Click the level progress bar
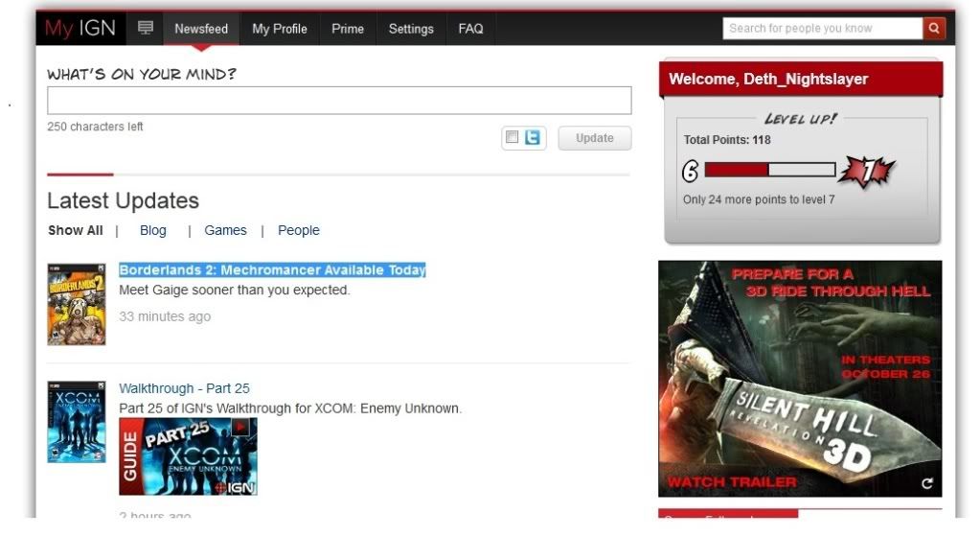The height and width of the screenshot is (536, 980). click(770, 170)
